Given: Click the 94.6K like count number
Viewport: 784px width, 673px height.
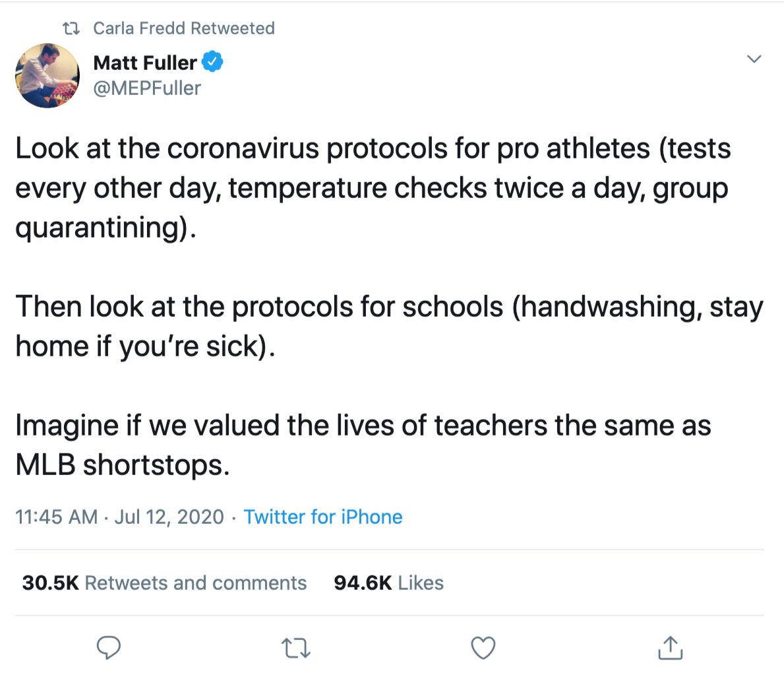Looking at the screenshot, I should click(x=363, y=583).
